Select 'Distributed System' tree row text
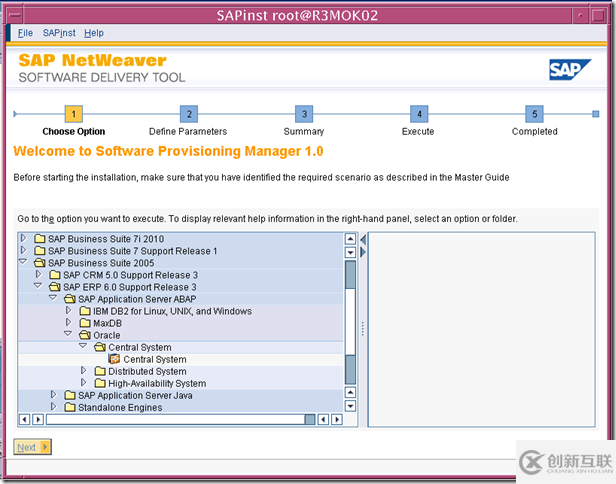 coord(147,372)
